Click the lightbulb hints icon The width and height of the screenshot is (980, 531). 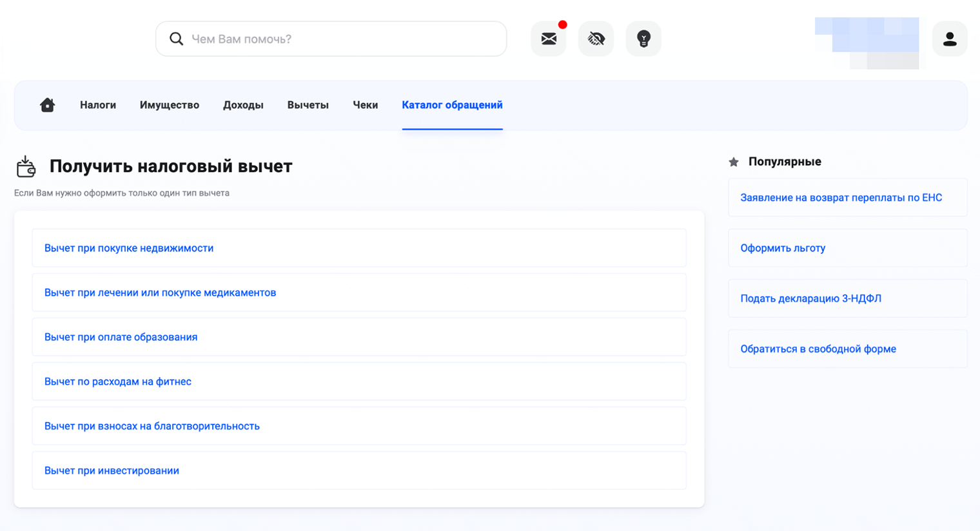[x=643, y=39]
